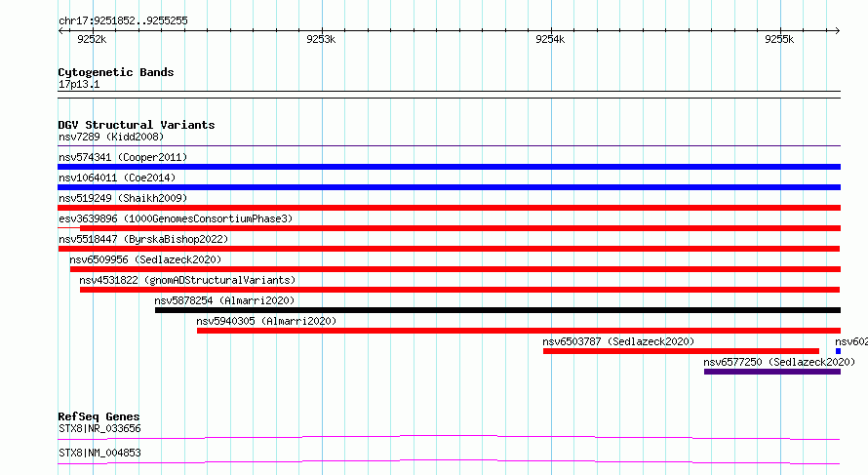Click the 9253k ruler label
This screenshot has height=475, width=868.
(321, 39)
